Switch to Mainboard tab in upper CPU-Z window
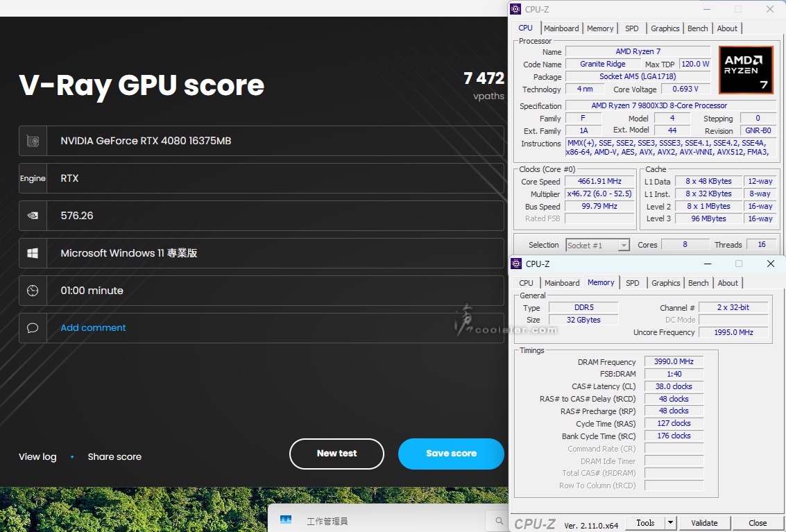The image size is (786, 532). pyautogui.click(x=561, y=28)
